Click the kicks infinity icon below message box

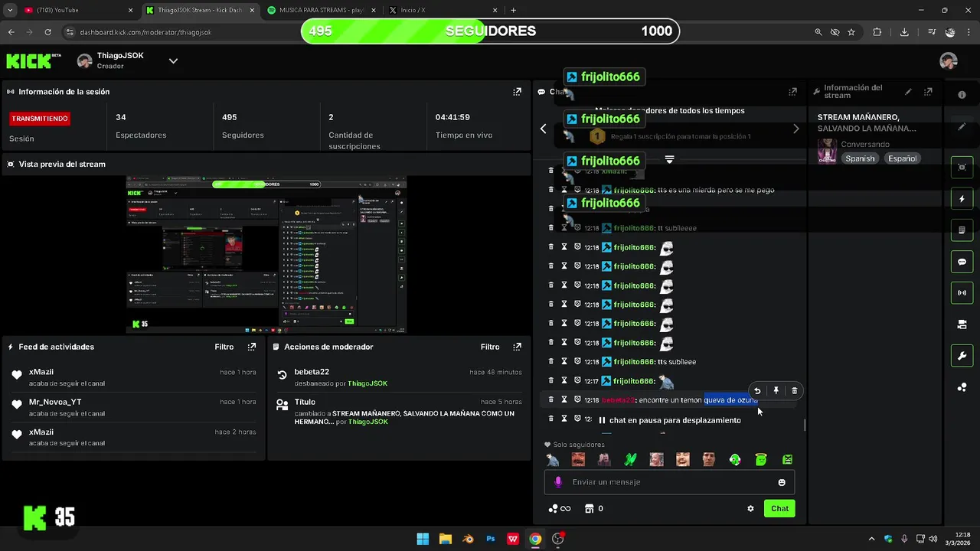click(560, 508)
